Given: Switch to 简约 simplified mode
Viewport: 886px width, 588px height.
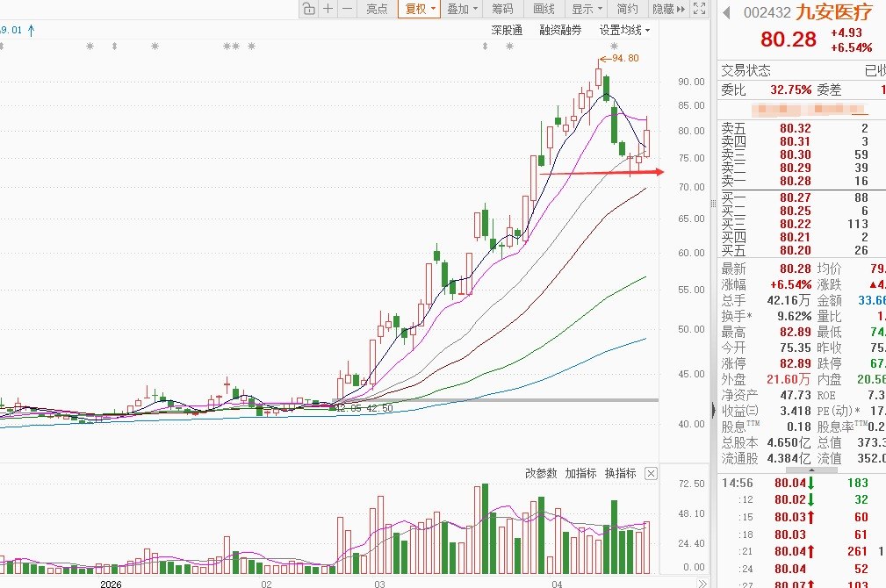Looking at the screenshot, I should (627, 9).
